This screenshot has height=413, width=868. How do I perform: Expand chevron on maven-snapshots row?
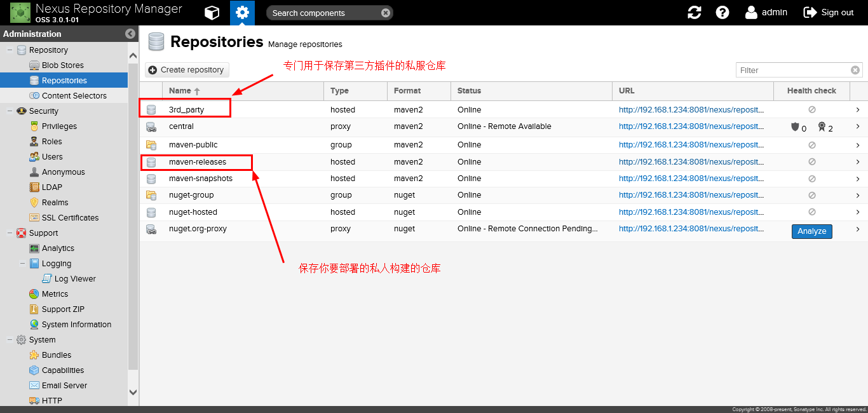click(858, 179)
